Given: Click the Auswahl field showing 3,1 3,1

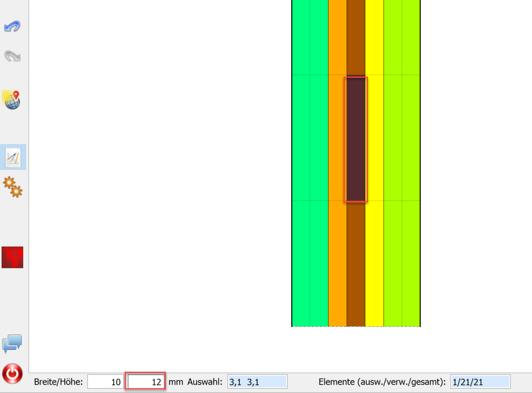Looking at the screenshot, I should 257,381.
